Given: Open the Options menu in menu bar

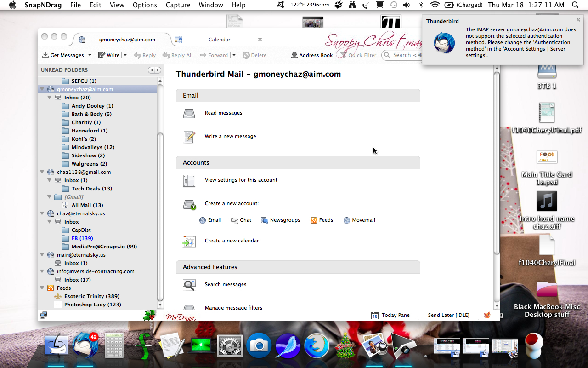Looking at the screenshot, I should [x=145, y=5].
